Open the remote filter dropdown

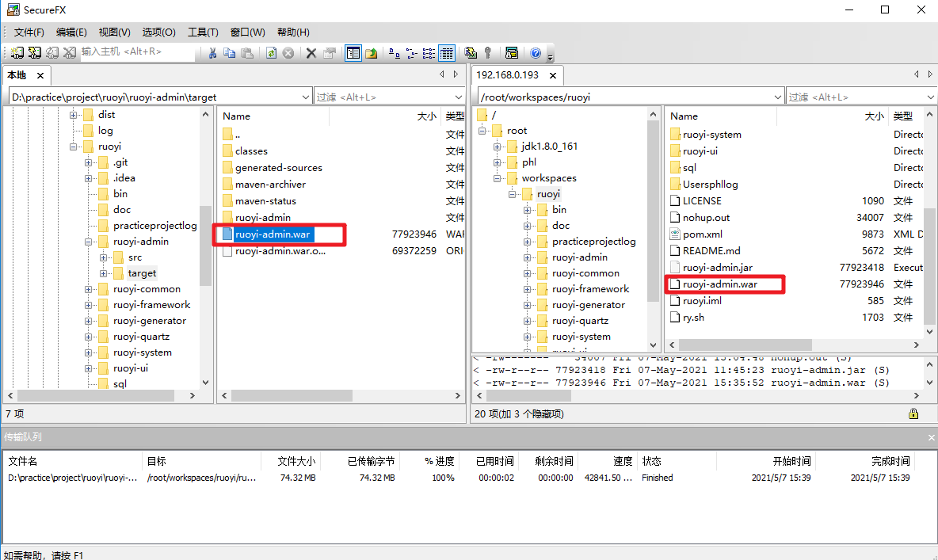(930, 97)
